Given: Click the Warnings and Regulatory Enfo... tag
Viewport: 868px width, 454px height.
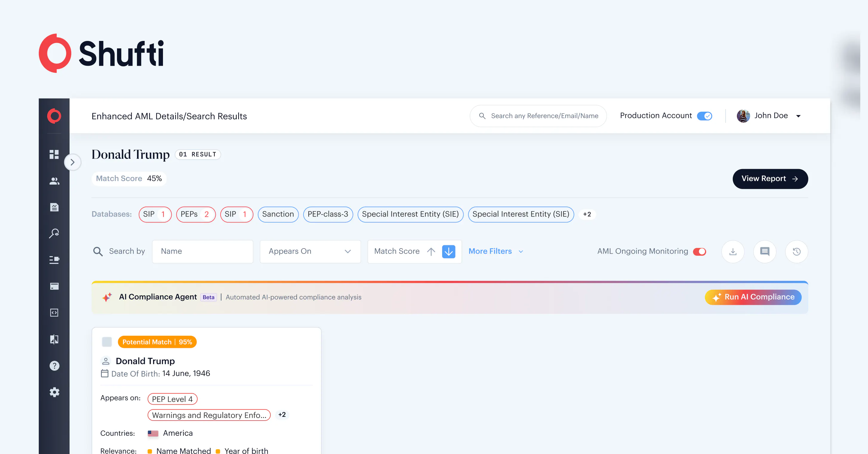Looking at the screenshot, I should click(209, 415).
